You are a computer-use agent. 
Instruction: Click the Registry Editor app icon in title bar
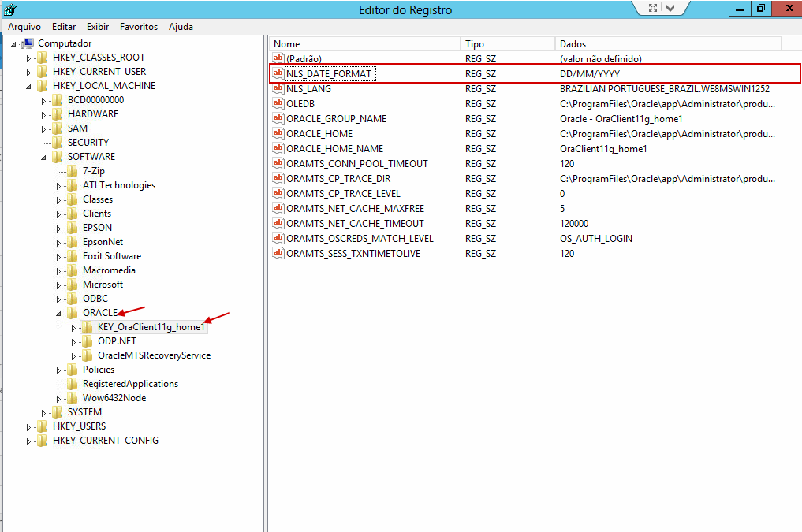pos(9,9)
